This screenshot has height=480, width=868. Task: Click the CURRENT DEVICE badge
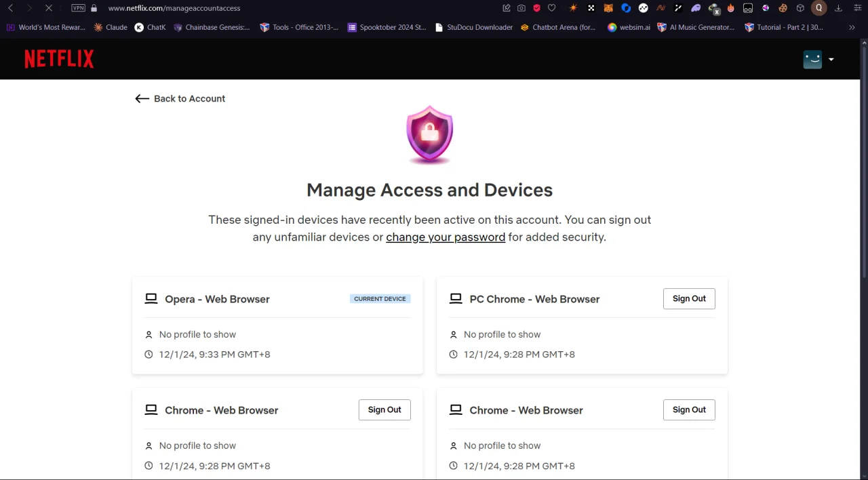tap(380, 298)
